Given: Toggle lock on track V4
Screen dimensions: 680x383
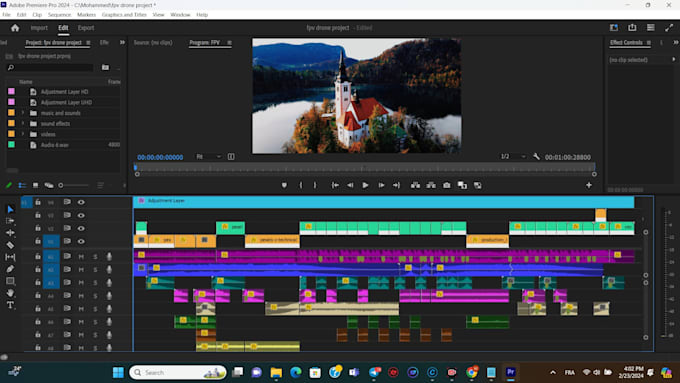Looking at the screenshot, I should pyautogui.click(x=38, y=202).
